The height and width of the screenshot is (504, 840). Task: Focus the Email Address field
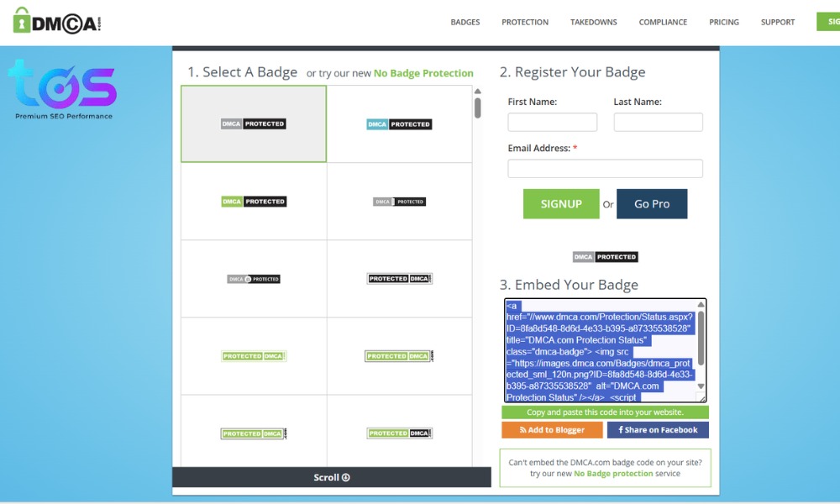(x=605, y=169)
